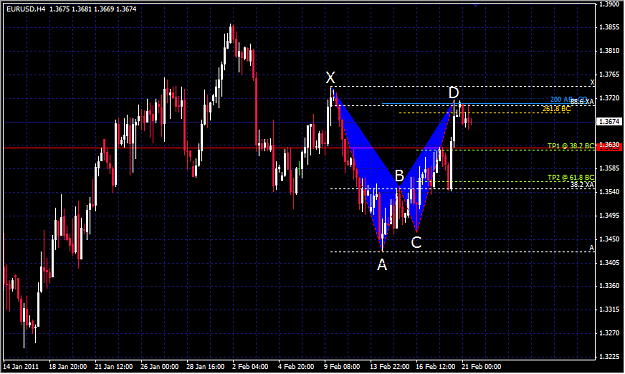The image size is (625, 374).
Task: Click the 88.6 XA level label
Action: (x=582, y=102)
